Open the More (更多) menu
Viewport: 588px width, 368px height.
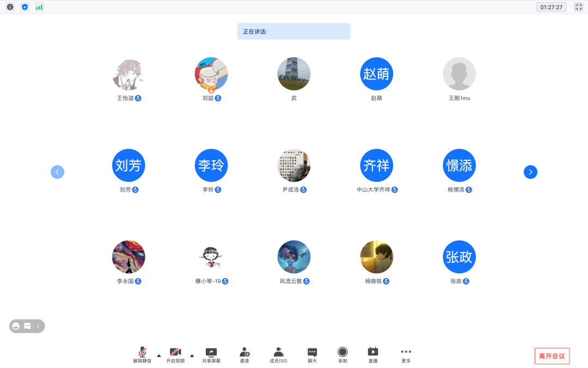(x=406, y=355)
